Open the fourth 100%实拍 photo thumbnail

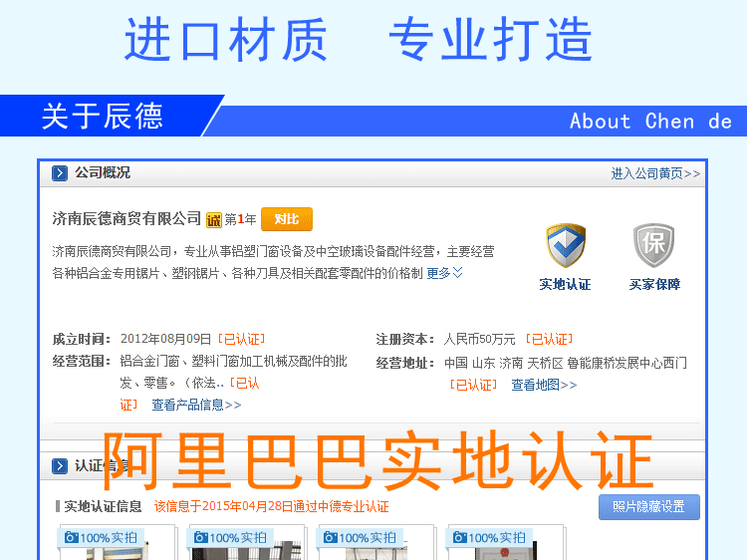(506, 542)
